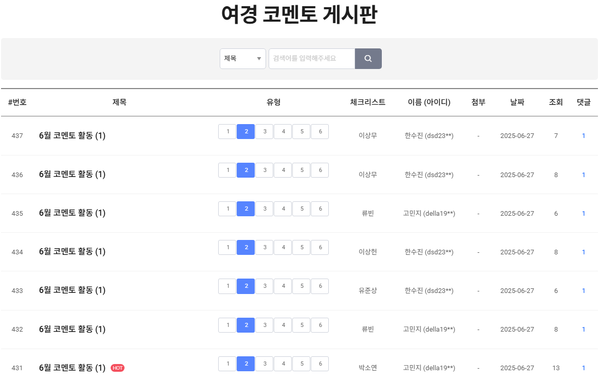Select highlighted type 2 in row 431
This screenshot has width=600, height=380.
click(x=246, y=364)
